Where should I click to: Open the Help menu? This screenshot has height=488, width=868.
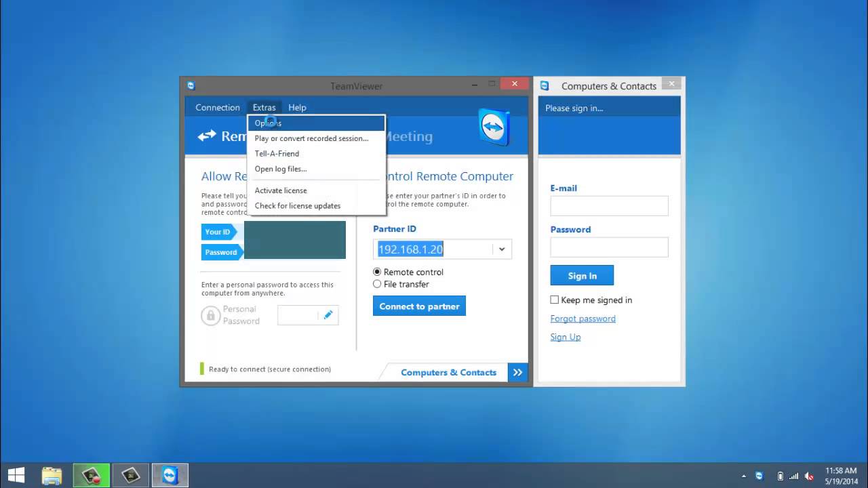(x=297, y=107)
